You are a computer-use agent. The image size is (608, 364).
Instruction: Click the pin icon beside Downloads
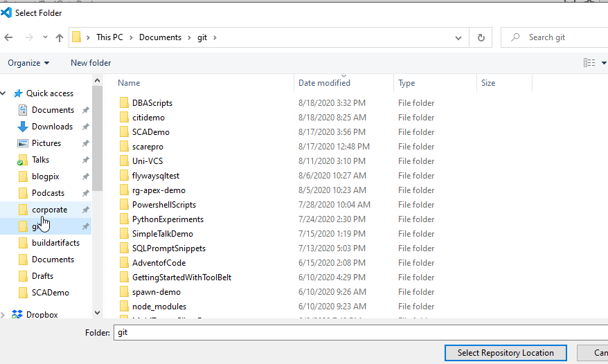(x=86, y=127)
